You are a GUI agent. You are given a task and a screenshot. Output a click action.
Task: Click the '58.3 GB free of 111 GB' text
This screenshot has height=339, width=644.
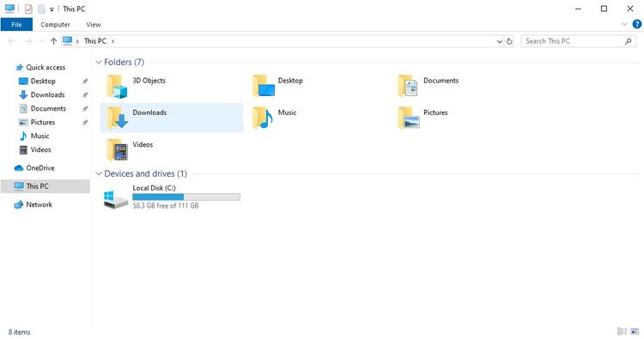tap(166, 206)
